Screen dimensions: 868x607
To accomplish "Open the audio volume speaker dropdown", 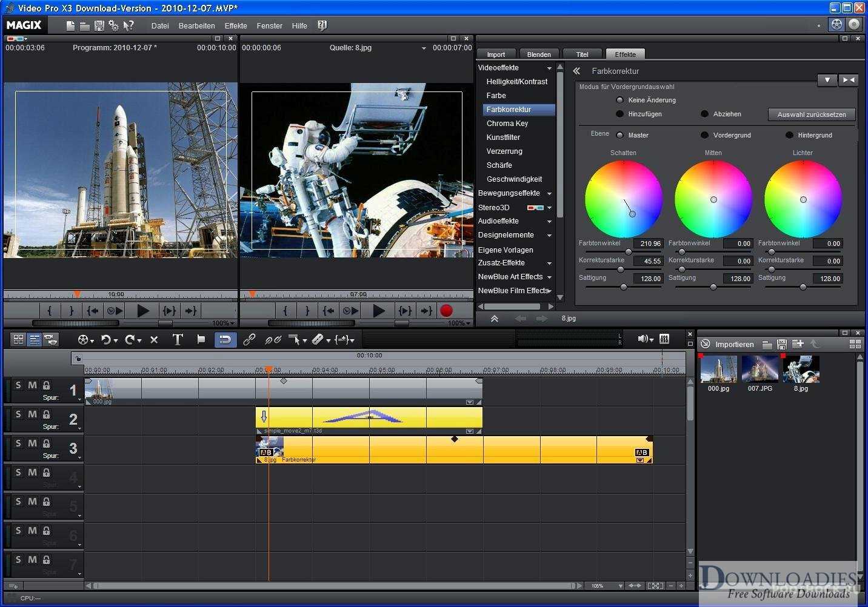I will [646, 339].
